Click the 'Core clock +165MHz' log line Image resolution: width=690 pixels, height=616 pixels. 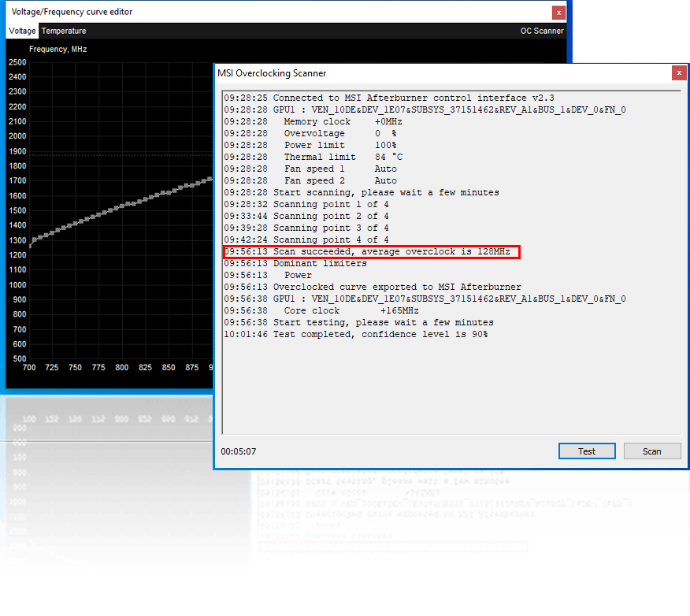[x=321, y=310]
